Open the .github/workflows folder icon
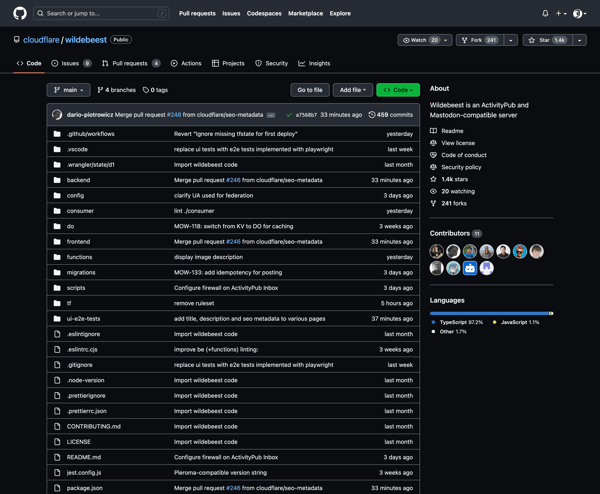 pyautogui.click(x=57, y=134)
